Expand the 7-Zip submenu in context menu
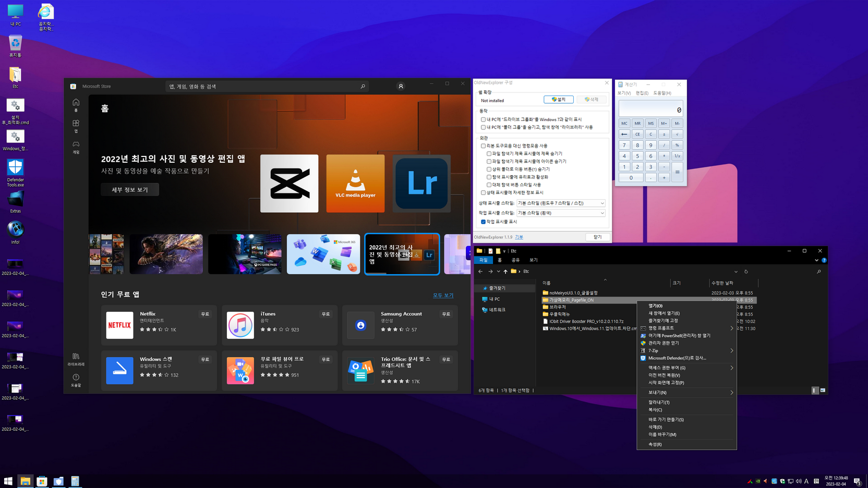This screenshot has height=488, width=868. pos(686,350)
